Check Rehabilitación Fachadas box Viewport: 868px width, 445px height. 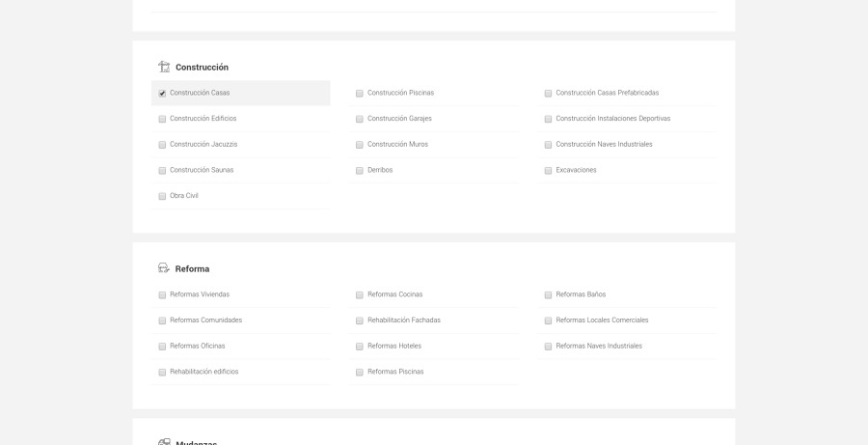point(360,320)
